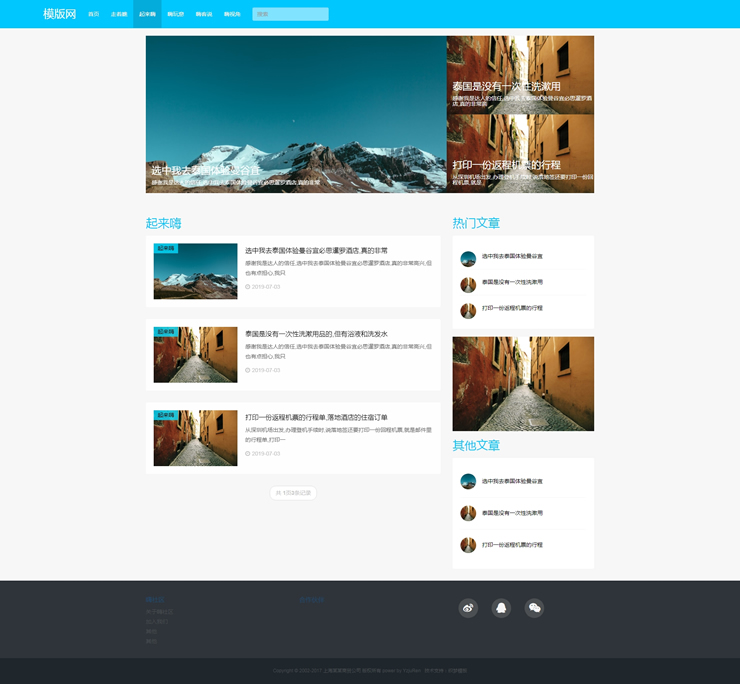Click mountain avatar icon under 其他文章
740x684 pixels.
(468, 481)
